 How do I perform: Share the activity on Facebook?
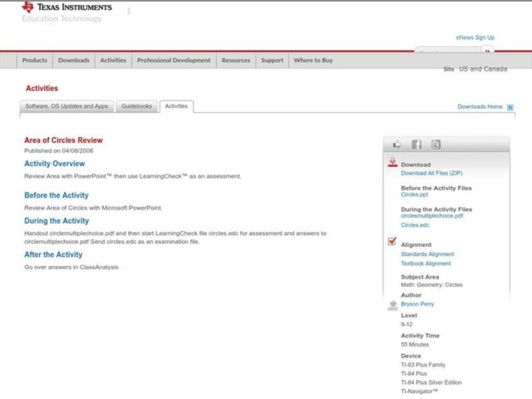416,144
